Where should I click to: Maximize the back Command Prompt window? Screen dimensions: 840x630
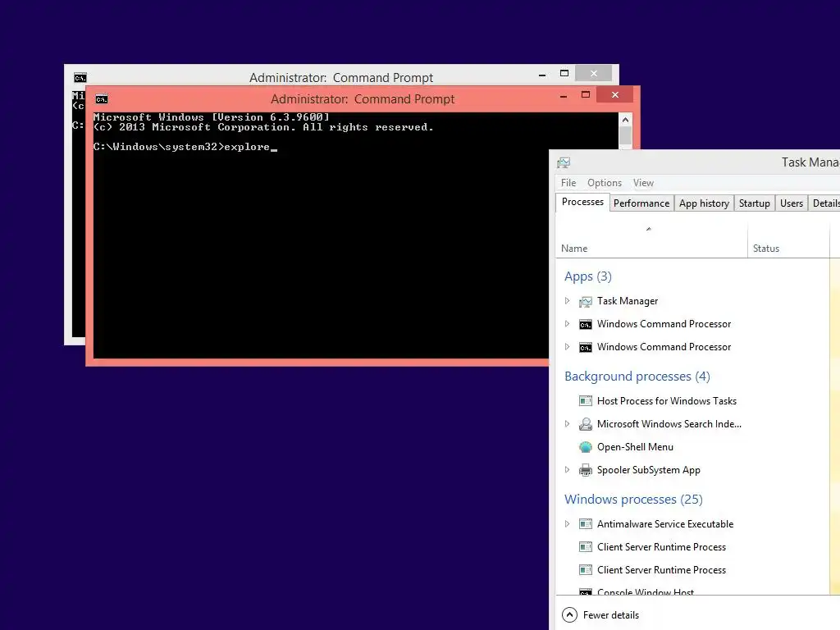(x=564, y=73)
